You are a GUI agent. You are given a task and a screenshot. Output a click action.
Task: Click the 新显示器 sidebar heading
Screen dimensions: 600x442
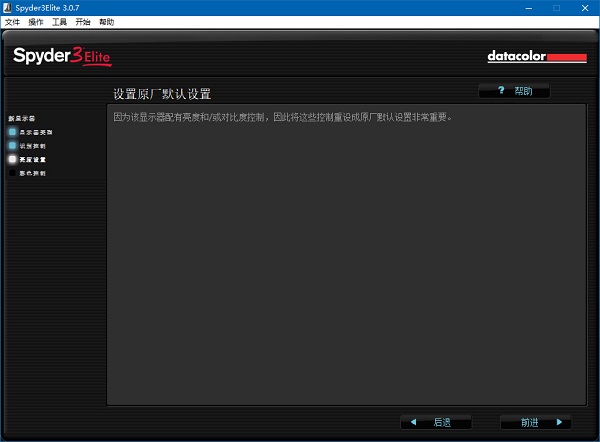[x=22, y=119]
